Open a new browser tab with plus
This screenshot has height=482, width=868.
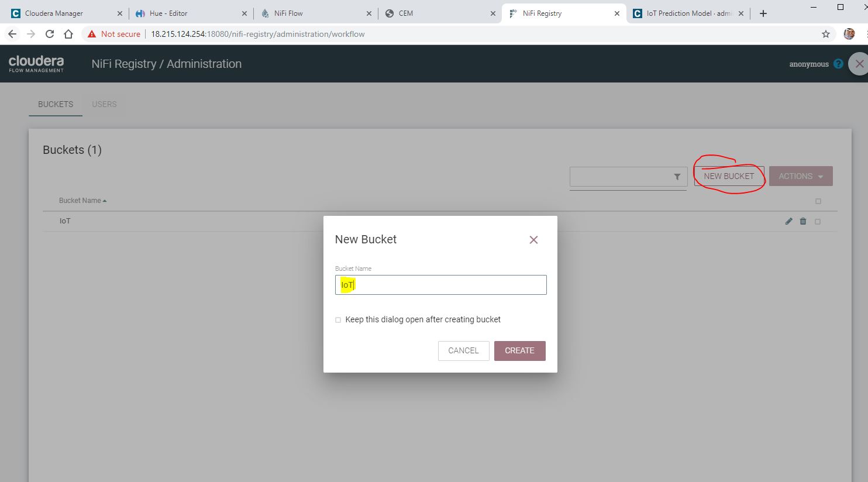pos(763,13)
